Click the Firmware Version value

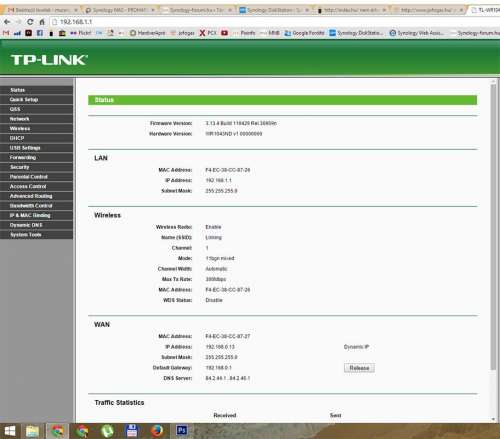click(x=241, y=123)
